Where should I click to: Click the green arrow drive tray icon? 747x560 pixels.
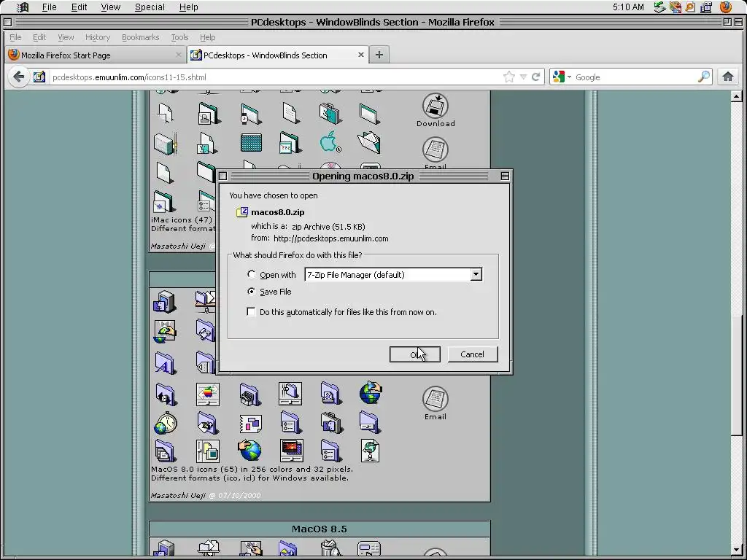coord(659,7)
